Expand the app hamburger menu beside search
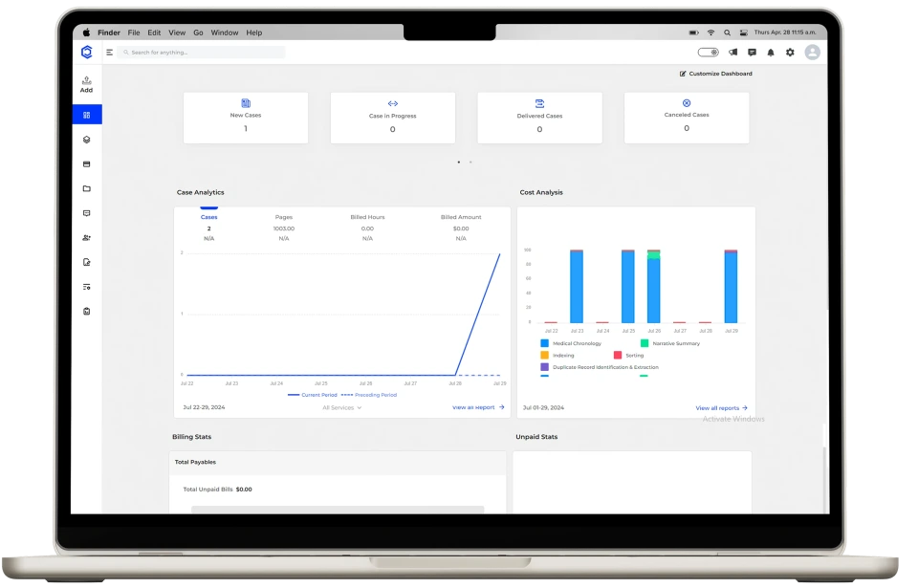Viewport: 918px width, 588px height. point(108,52)
